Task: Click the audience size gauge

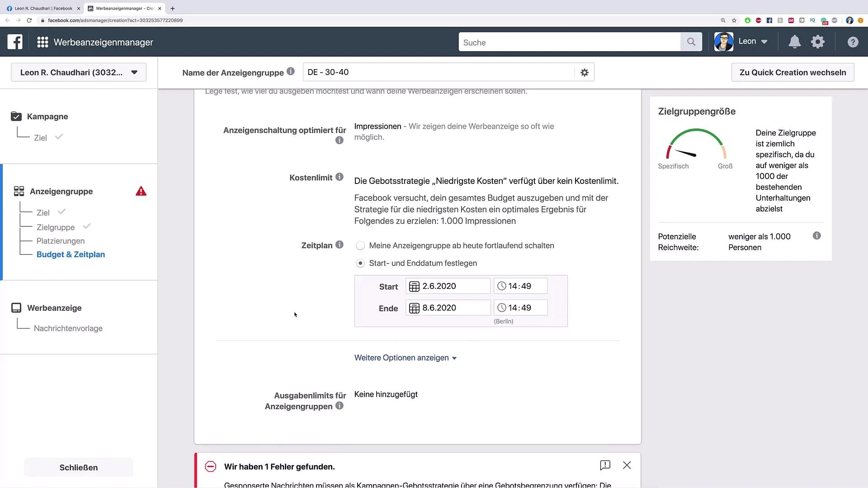Action: tap(696, 144)
